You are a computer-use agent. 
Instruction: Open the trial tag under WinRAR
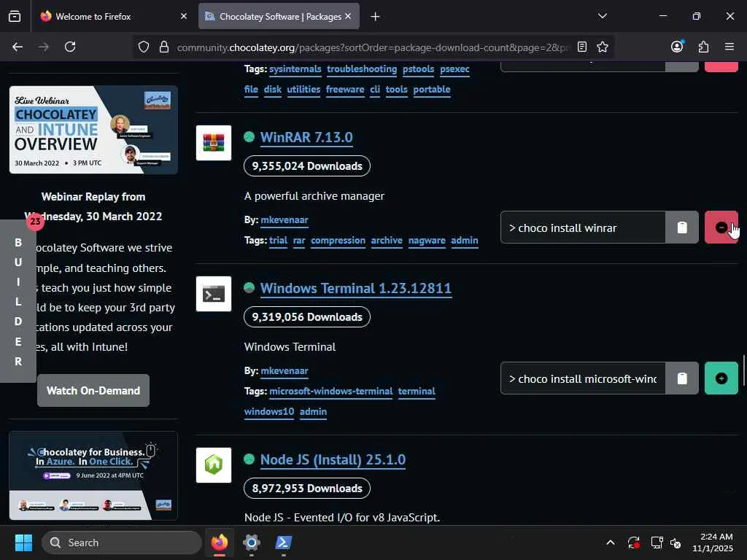click(278, 241)
